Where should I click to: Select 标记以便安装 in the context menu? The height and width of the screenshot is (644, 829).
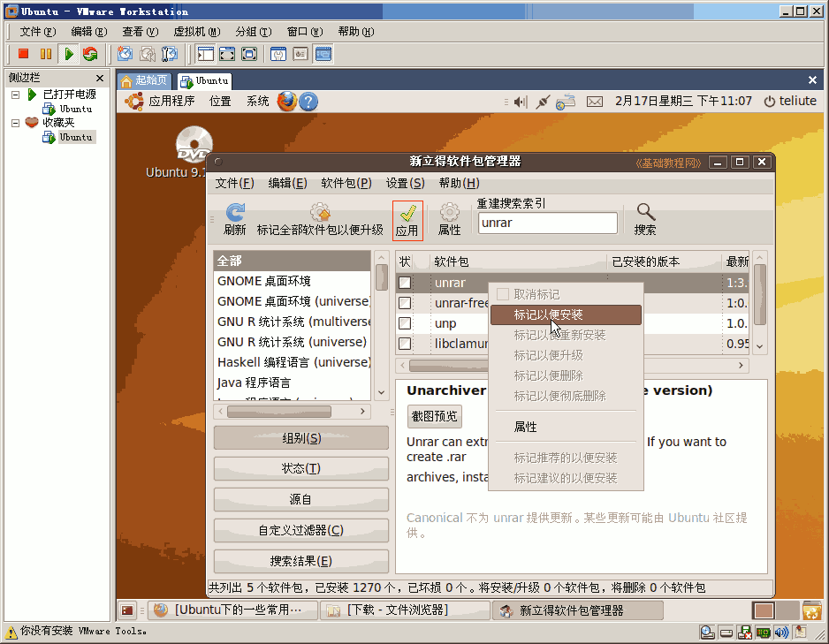[566, 314]
